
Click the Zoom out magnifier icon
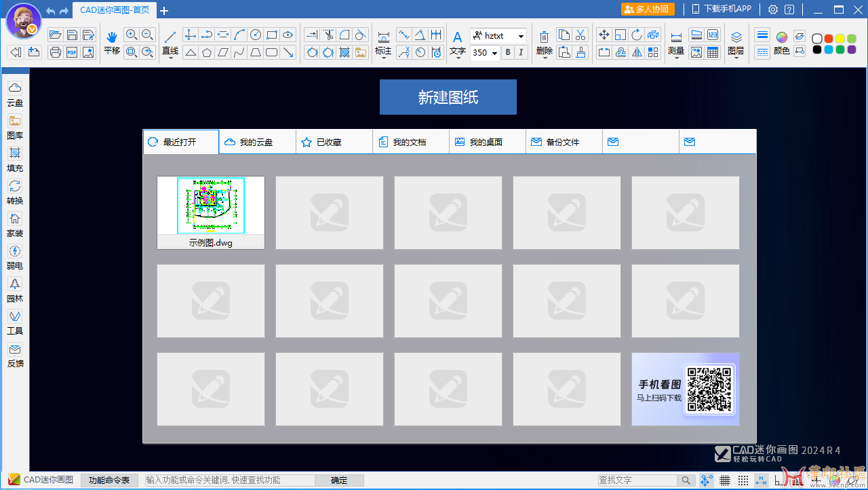coord(148,35)
